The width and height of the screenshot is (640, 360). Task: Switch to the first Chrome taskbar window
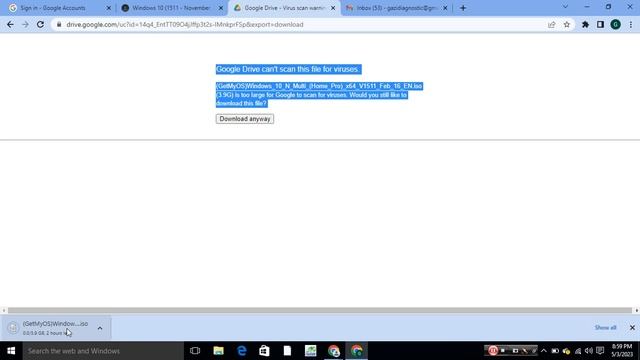click(x=334, y=351)
